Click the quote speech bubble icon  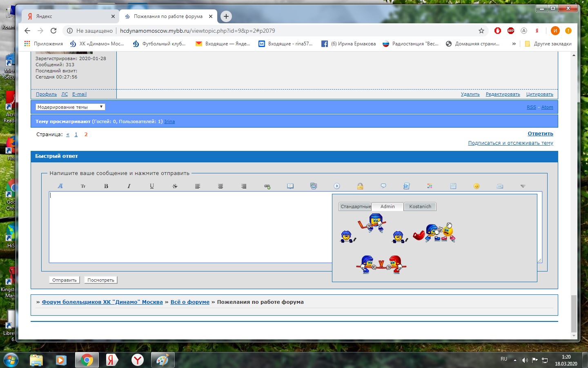[383, 186]
